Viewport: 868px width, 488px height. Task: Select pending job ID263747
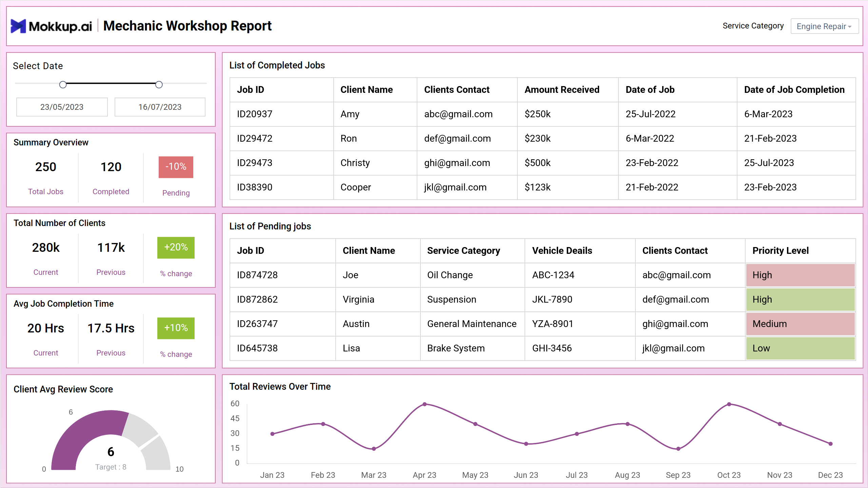tap(283, 324)
